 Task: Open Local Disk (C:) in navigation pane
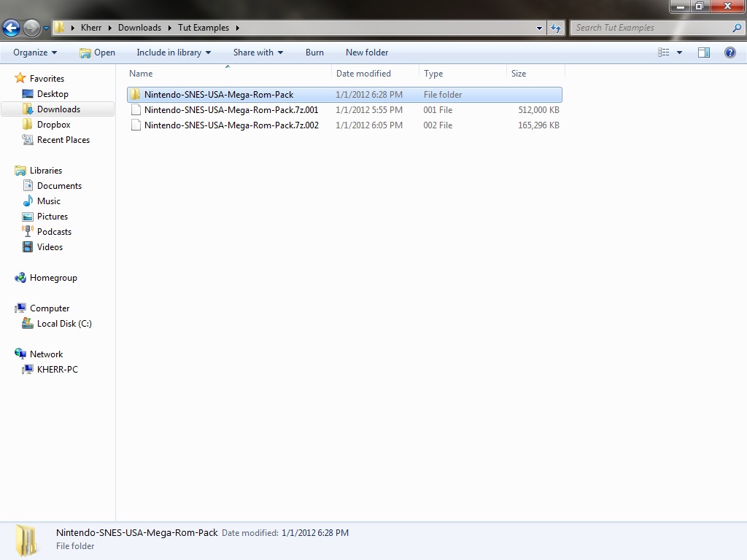point(63,324)
